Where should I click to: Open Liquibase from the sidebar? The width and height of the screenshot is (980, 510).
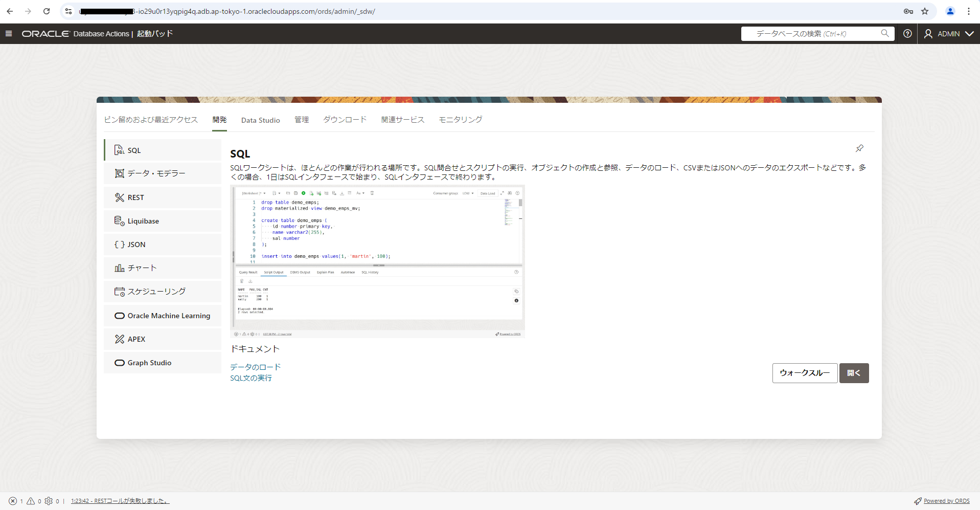tap(163, 221)
